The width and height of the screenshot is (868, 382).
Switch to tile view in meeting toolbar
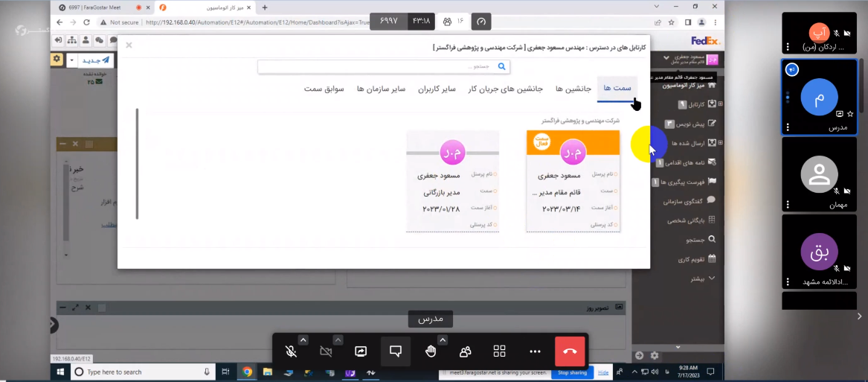[499, 351]
